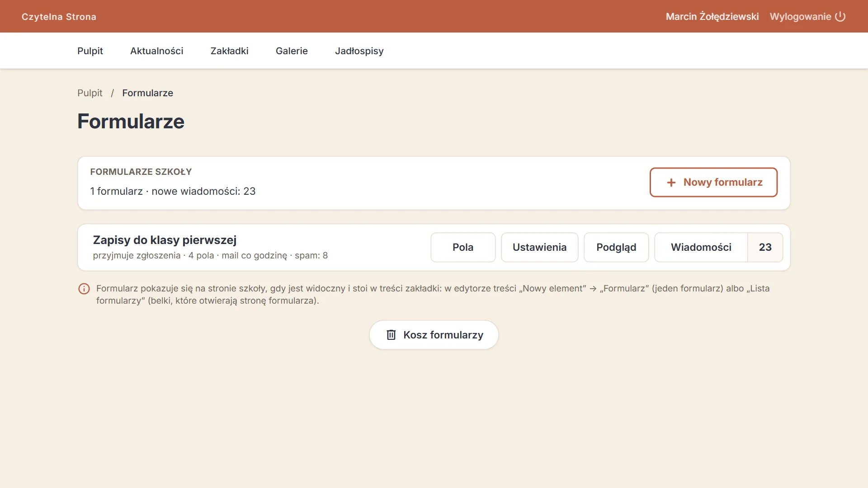Screen dimensions: 868x488
Task: Click the text '1 formularz · nowe wiadomości: 23'
Action: pos(173,191)
